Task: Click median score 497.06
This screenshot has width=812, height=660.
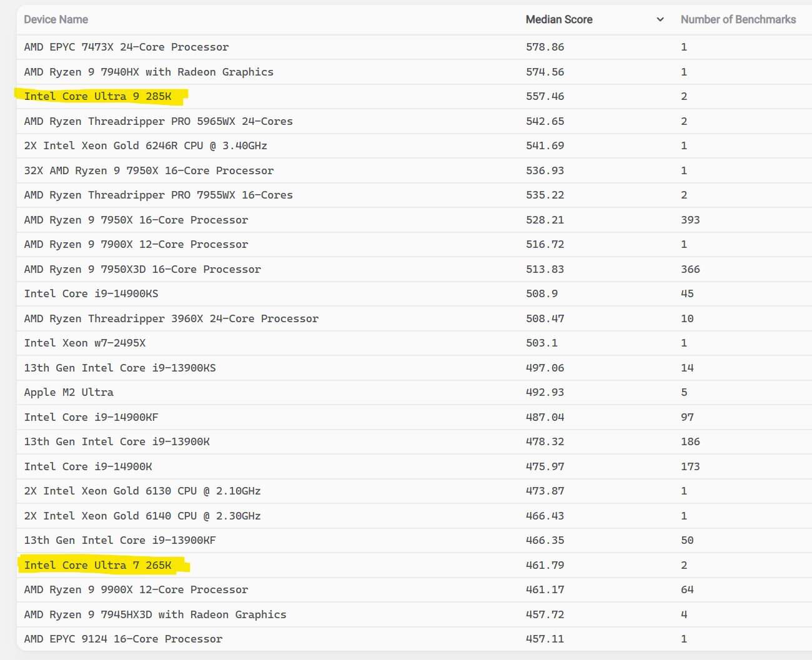Action: (x=545, y=368)
